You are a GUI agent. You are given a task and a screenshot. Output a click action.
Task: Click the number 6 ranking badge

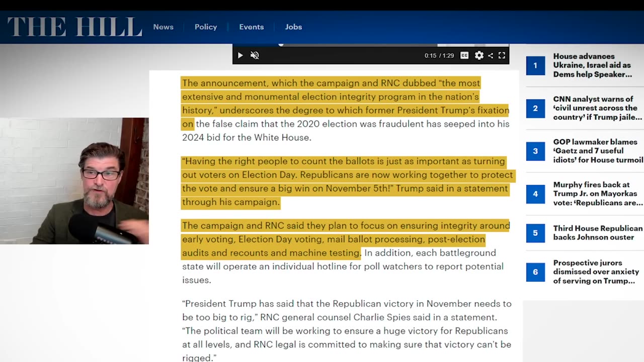click(x=535, y=272)
